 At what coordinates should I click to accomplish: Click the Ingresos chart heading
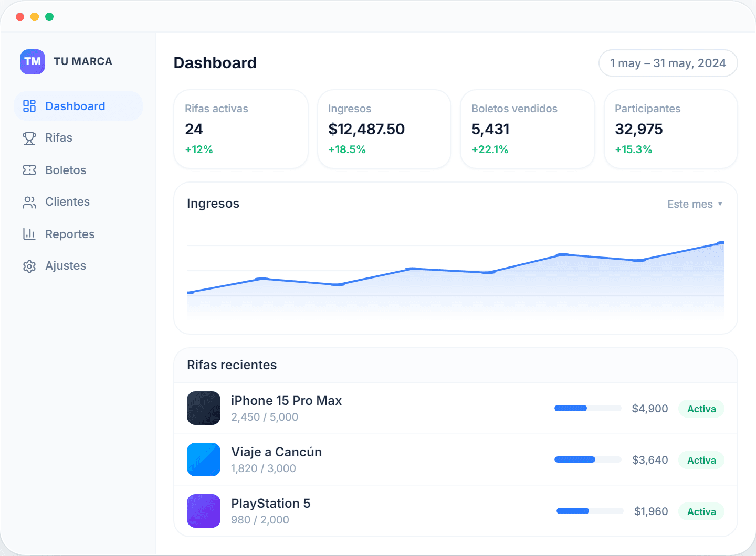[x=213, y=204]
